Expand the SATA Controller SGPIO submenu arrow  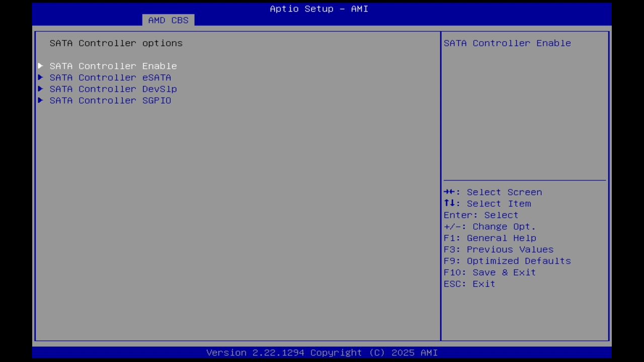point(40,101)
